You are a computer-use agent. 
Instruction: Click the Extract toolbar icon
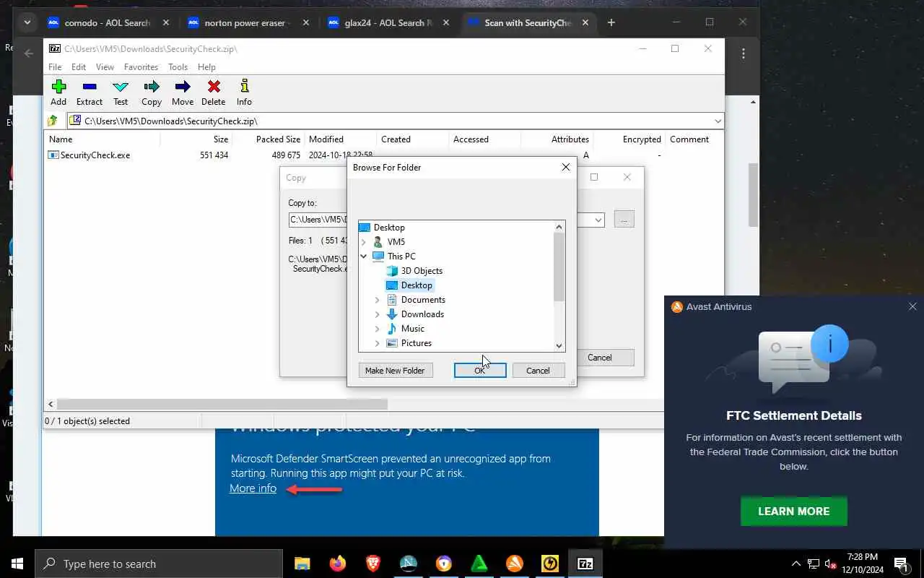click(x=90, y=92)
